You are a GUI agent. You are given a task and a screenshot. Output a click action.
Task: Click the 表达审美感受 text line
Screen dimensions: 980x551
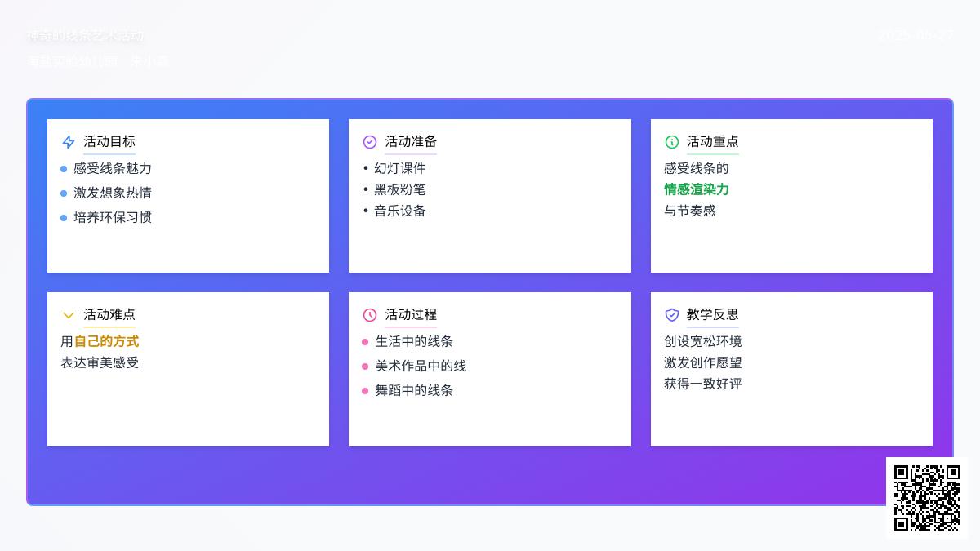click(100, 362)
